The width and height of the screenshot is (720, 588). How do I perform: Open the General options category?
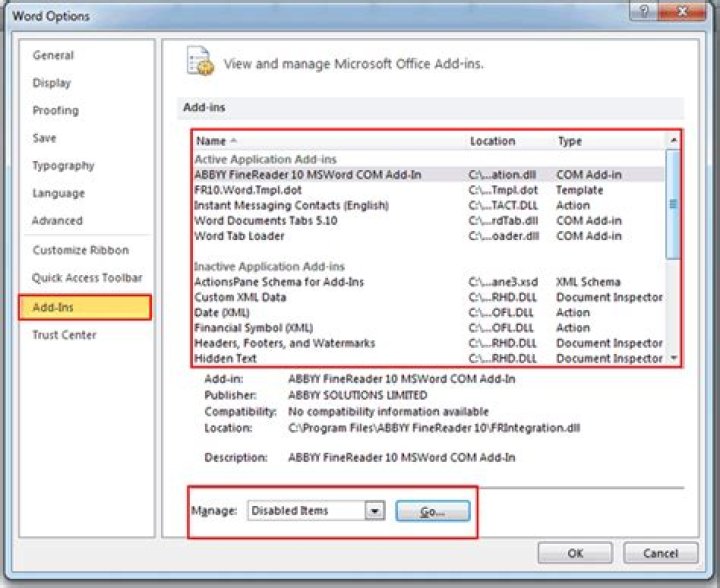pos(53,55)
